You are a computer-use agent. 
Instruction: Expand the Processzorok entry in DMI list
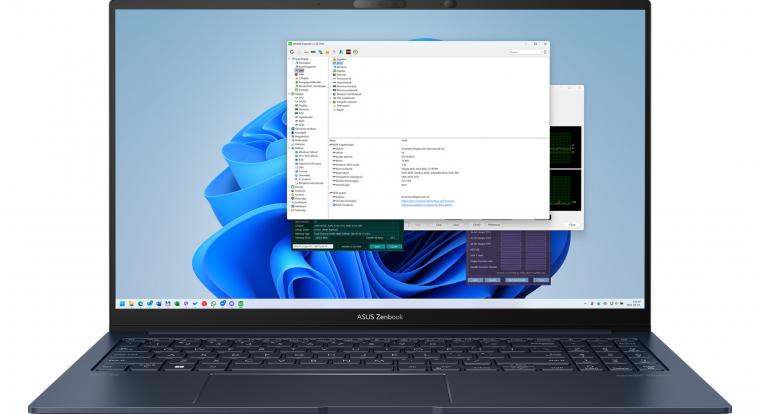click(331, 79)
